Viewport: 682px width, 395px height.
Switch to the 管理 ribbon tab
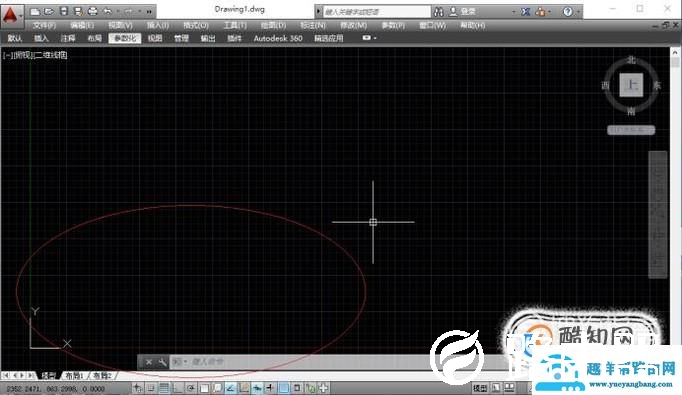click(x=181, y=38)
